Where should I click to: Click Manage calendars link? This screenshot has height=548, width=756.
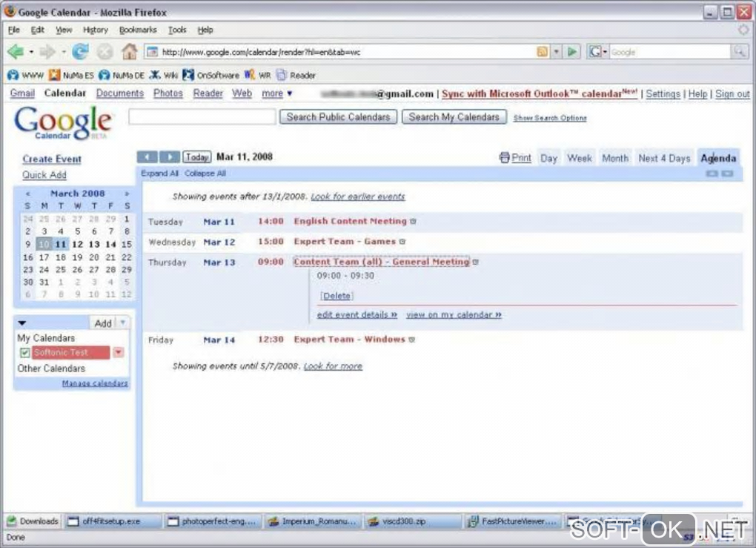pyautogui.click(x=95, y=383)
